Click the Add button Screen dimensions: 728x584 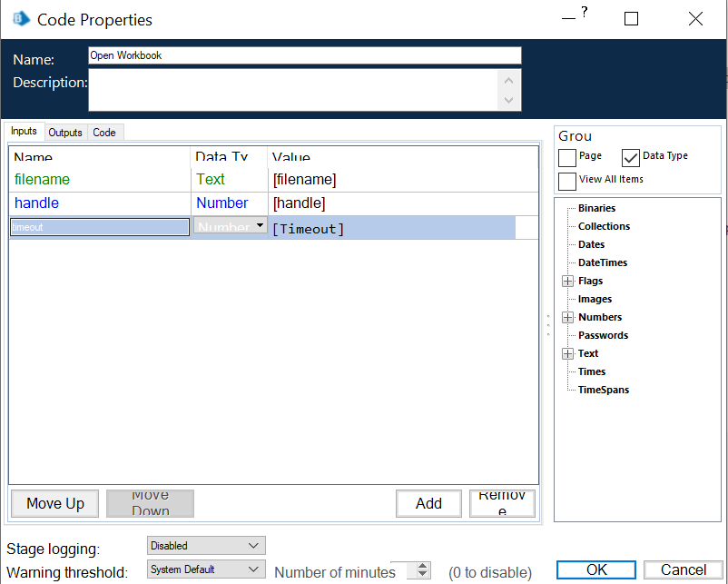(428, 503)
